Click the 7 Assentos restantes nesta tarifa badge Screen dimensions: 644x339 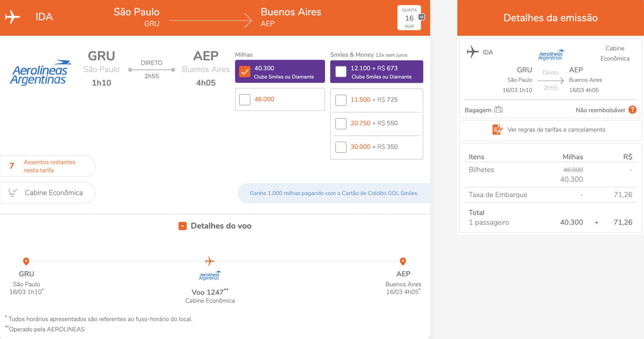click(x=48, y=166)
